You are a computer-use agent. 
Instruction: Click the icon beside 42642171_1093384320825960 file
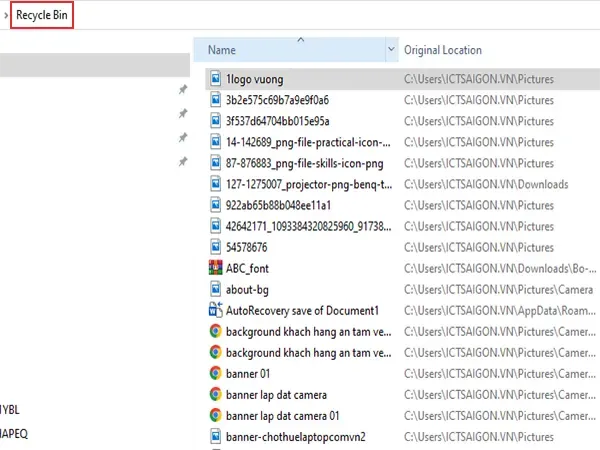coord(215,226)
